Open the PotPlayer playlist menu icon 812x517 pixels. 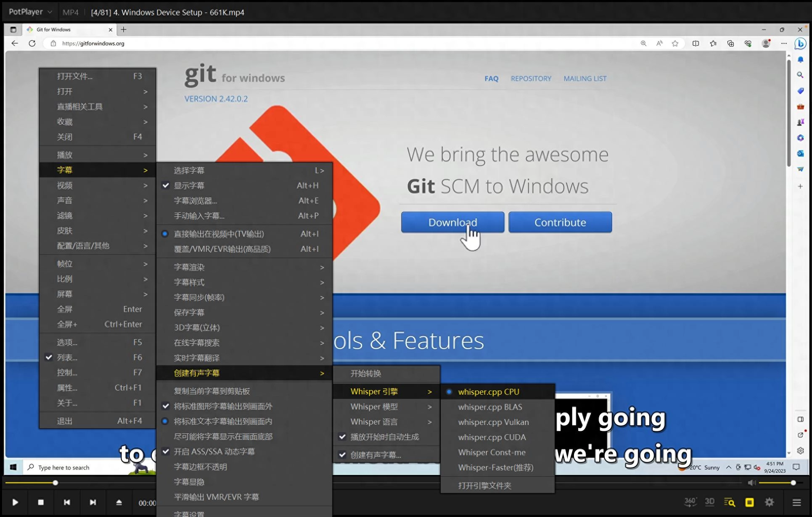[796, 502]
